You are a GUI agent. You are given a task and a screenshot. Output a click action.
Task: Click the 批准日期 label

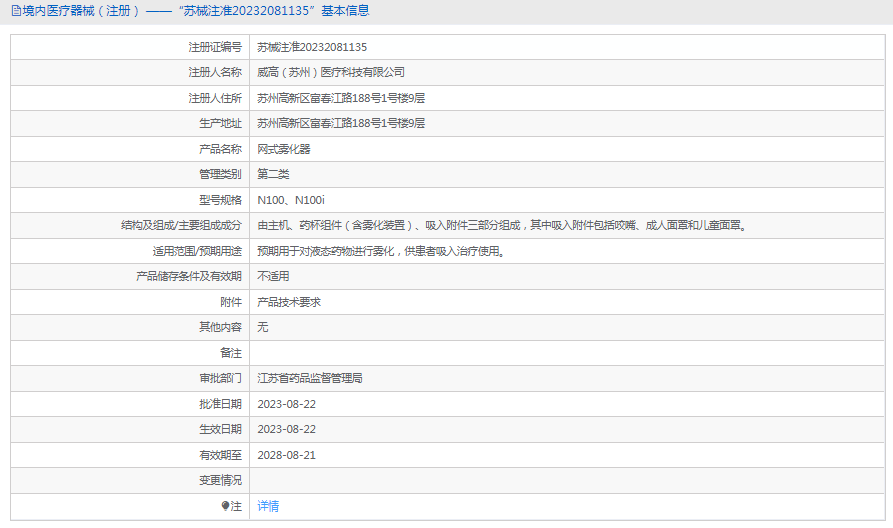point(220,404)
